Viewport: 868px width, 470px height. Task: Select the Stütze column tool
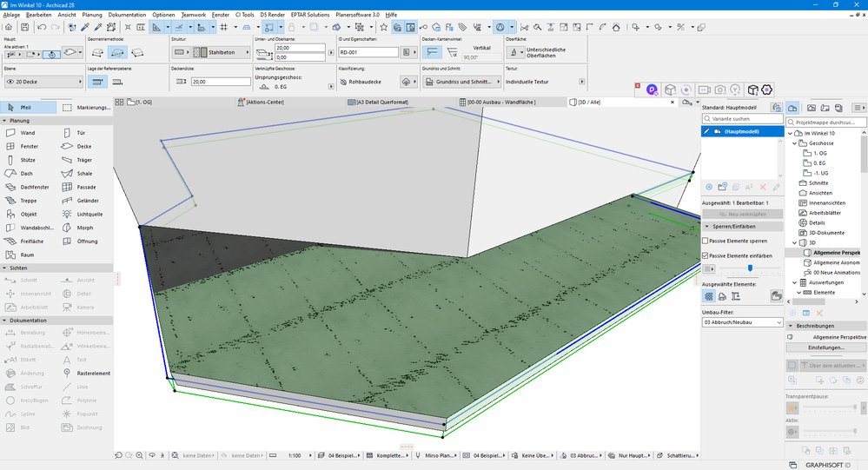(x=28, y=160)
